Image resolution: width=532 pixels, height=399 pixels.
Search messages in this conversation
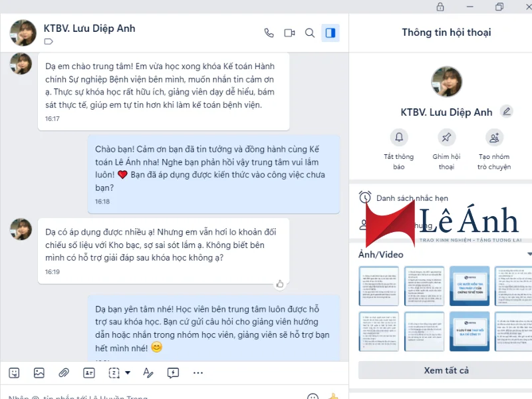[x=310, y=33]
